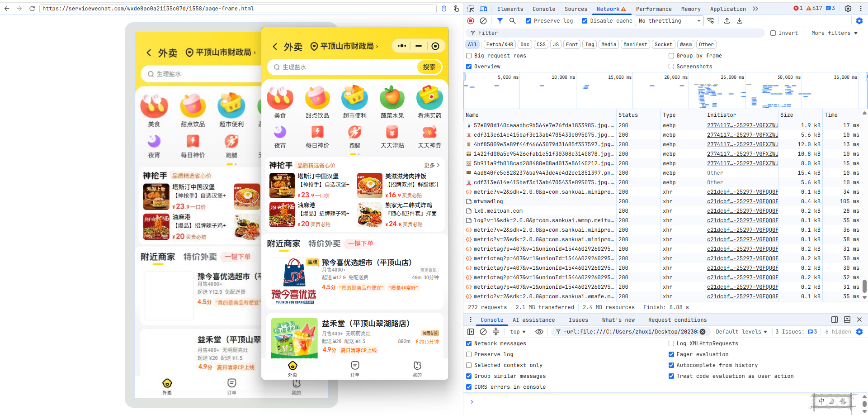Enable Screenshots checkbox

click(671, 67)
